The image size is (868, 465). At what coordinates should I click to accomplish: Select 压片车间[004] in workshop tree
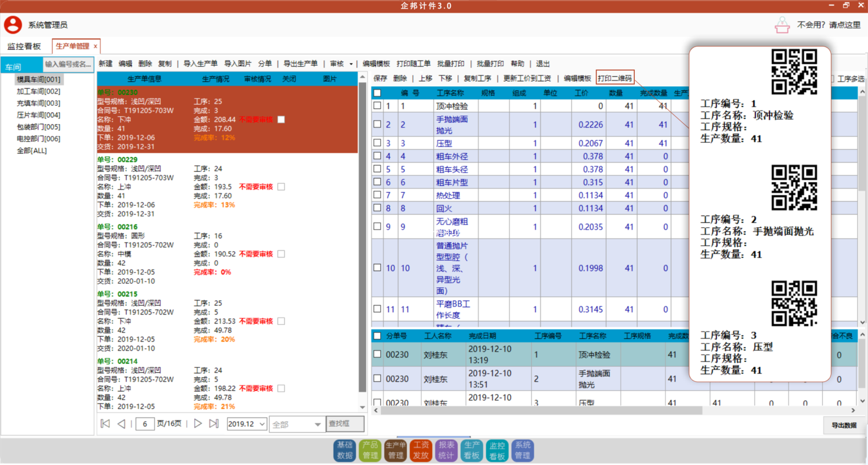38,115
